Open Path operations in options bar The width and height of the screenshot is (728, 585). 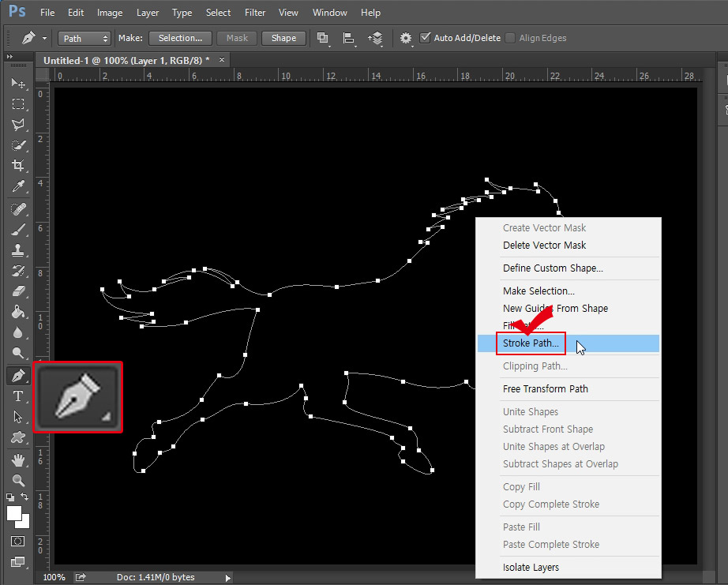(323, 38)
